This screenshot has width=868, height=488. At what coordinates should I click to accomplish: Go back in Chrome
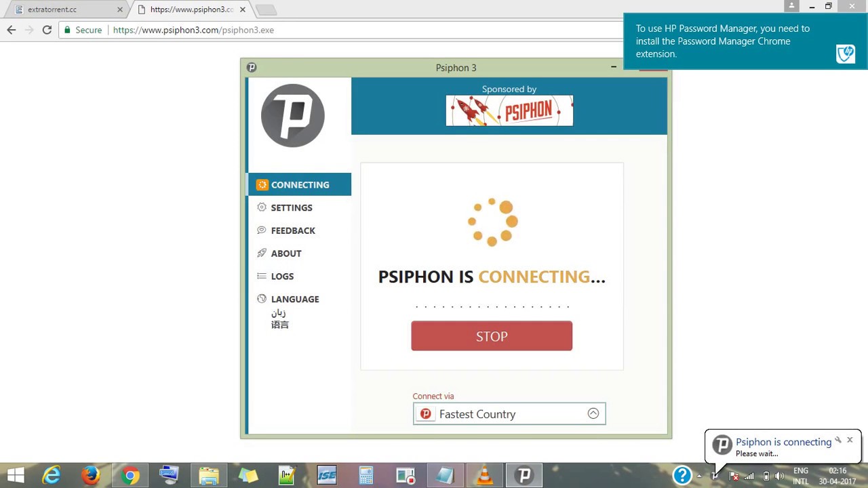point(12,30)
